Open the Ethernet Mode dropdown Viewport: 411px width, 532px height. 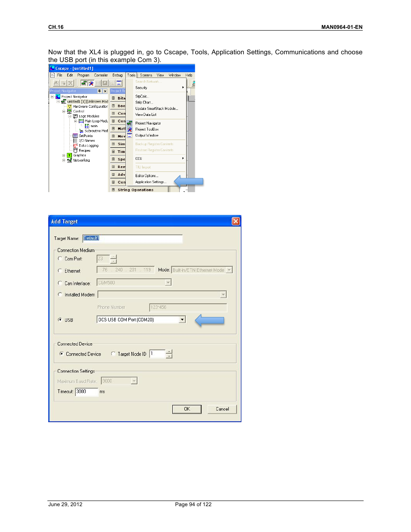point(229,270)
